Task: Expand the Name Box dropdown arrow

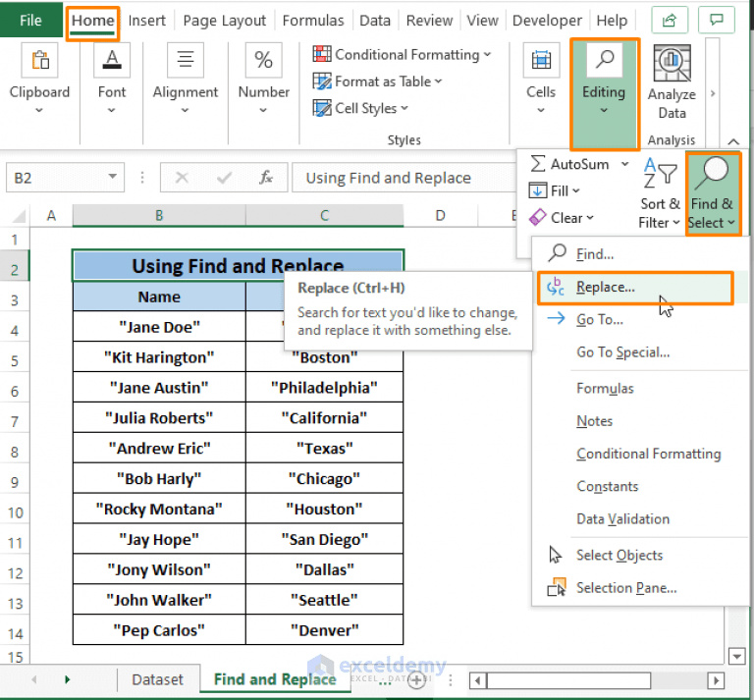Action: coord(113,177)
